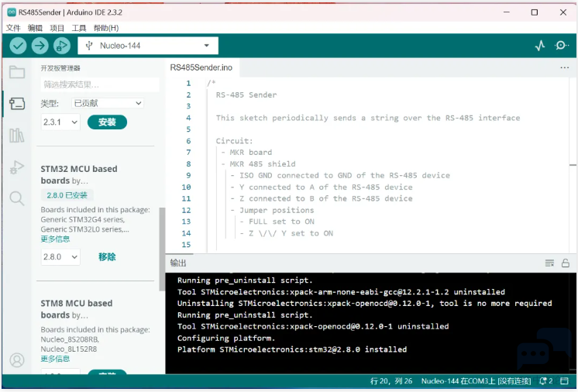Toggle the output scroll lock icon

(566, 263)
